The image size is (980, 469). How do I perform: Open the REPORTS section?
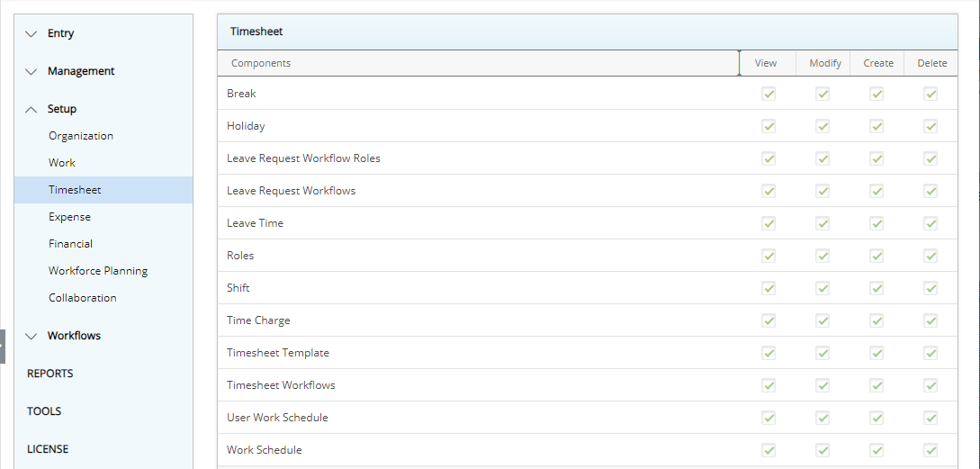point(50,374)
